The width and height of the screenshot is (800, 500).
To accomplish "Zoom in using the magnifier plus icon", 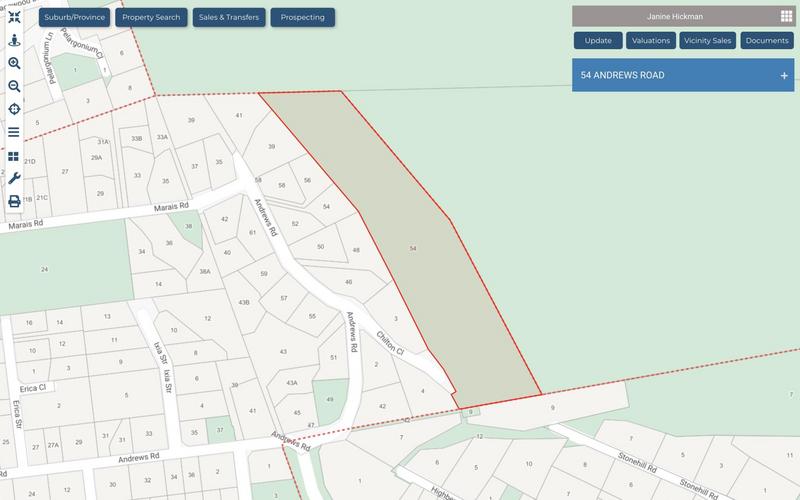I will pyautogui.click(x=14, y=63).
